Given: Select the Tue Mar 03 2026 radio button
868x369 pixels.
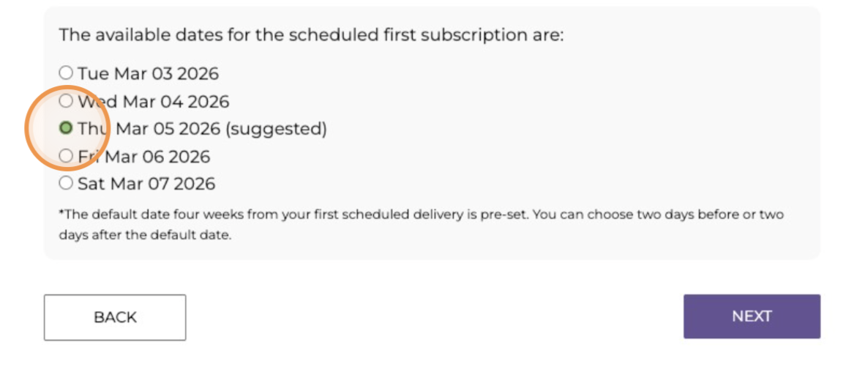Looking at the screenshot, I should [x=66, y=72].
